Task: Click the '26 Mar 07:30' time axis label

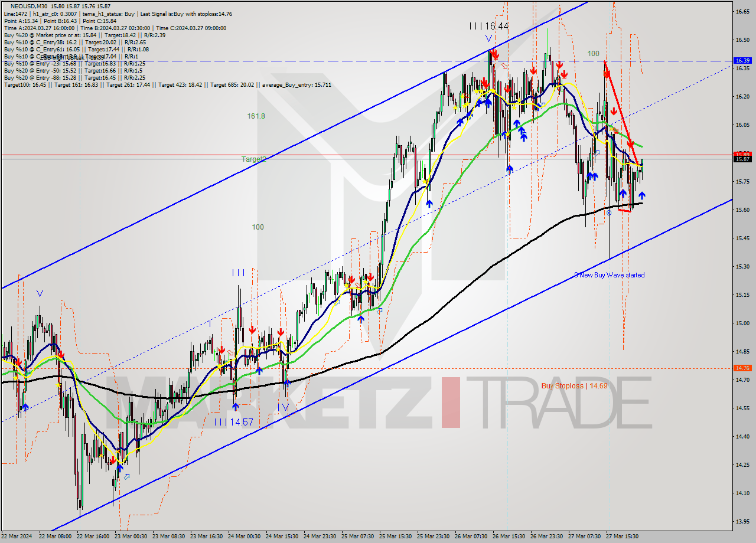Action: pyautogui.click(x=472, y=537)
